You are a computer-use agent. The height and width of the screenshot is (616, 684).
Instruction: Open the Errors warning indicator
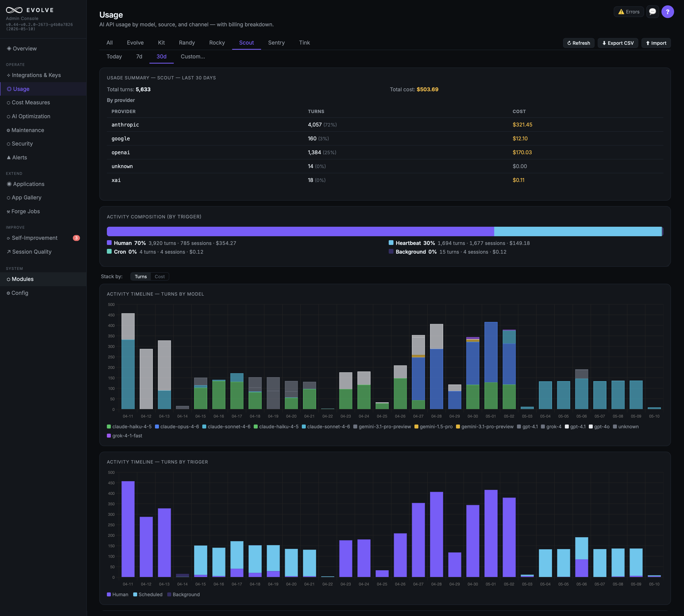629,12
